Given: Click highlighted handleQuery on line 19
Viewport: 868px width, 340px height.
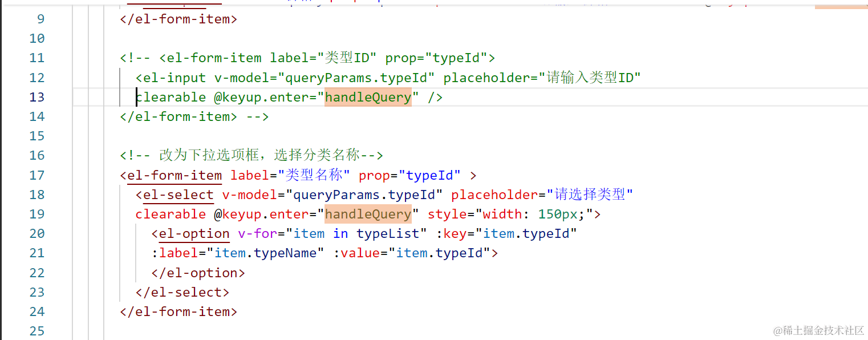Looking at the screenshot, I should pos(368,214).
